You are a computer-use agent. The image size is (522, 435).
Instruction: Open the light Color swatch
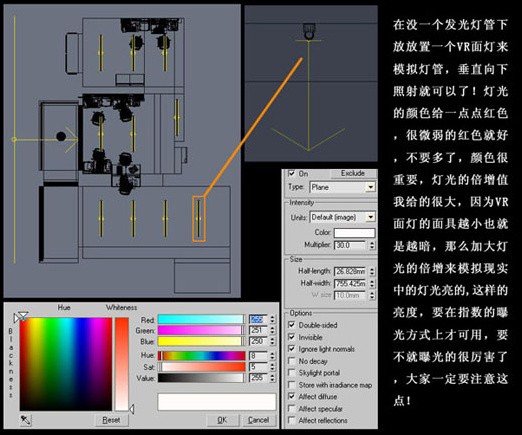[x=354, y=233]
